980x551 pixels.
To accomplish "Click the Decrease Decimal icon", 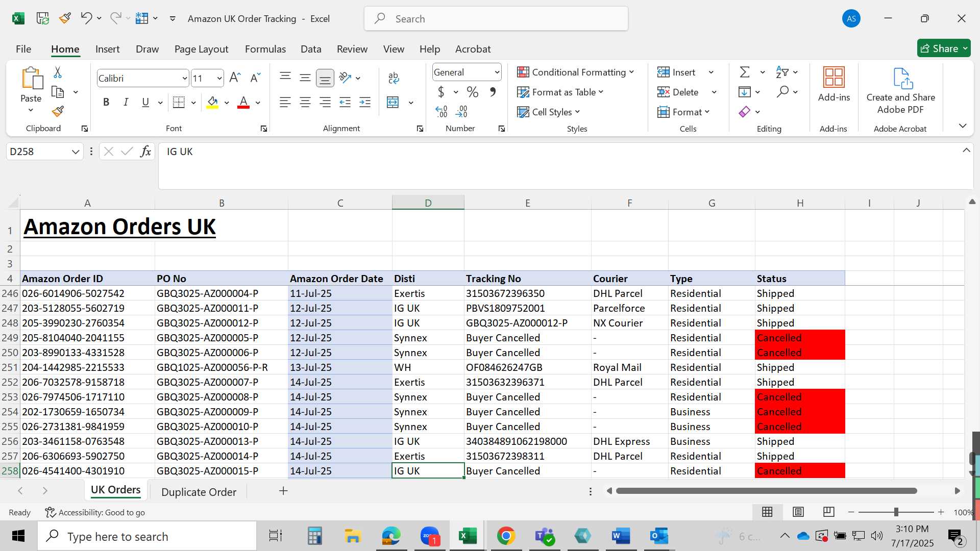I will (x=461, y=111).
